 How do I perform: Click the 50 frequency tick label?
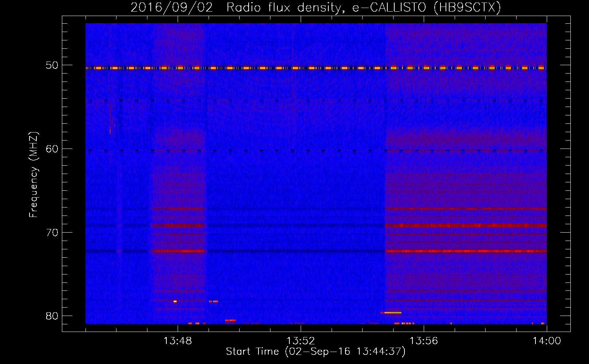point(52,66)
